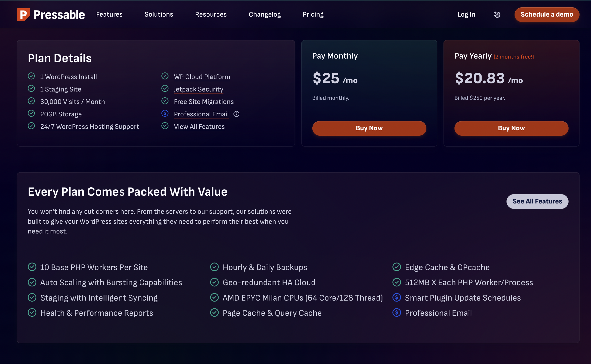Image resolution: width=591 pixels, height=364 pixels.
Task: Click Buy Now under Pay Yearly
Action: [x=511, y=128]
